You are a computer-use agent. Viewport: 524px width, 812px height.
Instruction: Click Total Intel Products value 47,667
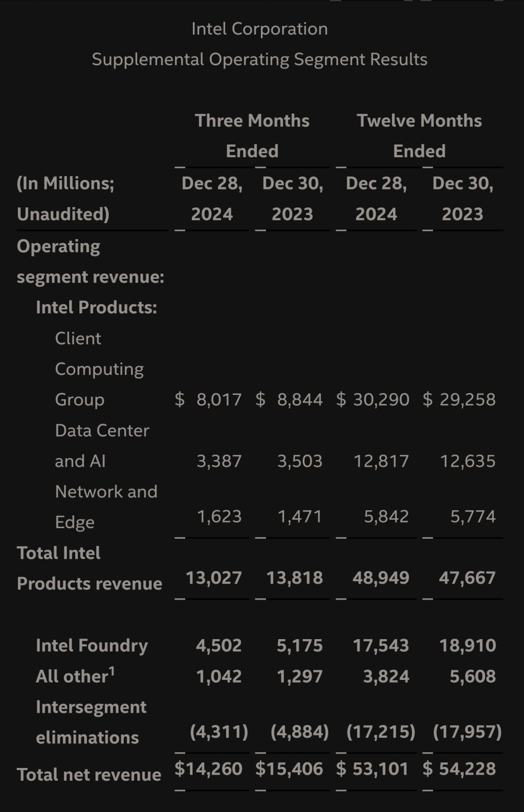(x=467, y=578)
